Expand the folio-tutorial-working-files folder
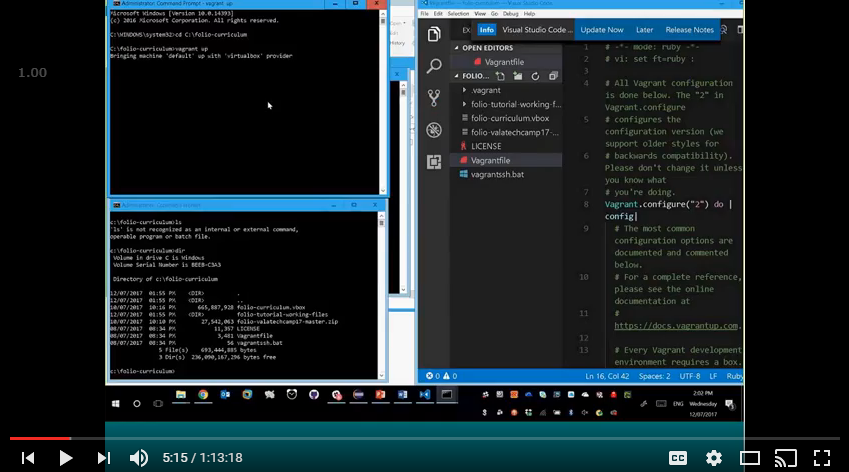 tap(506, 104)
